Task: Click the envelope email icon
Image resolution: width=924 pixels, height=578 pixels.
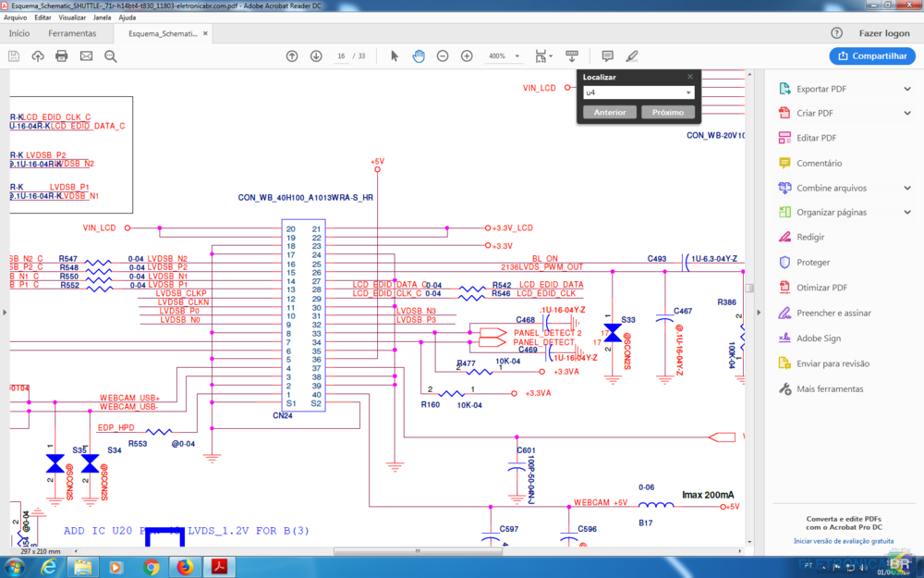Action: [86, 56]
